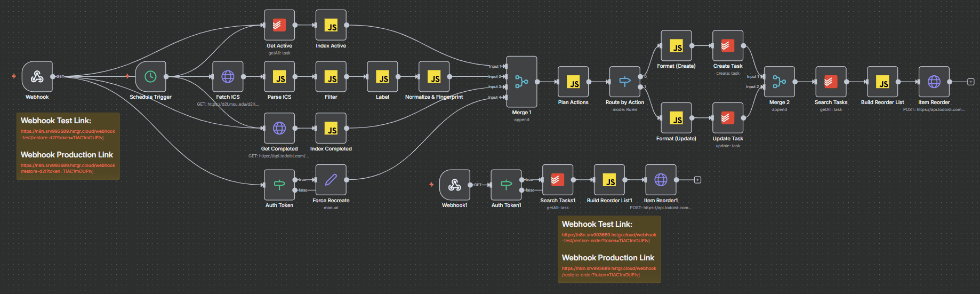Click the Update Task Todoist node
This screenshot has width=980, height=294.
[x=727, y=118]
